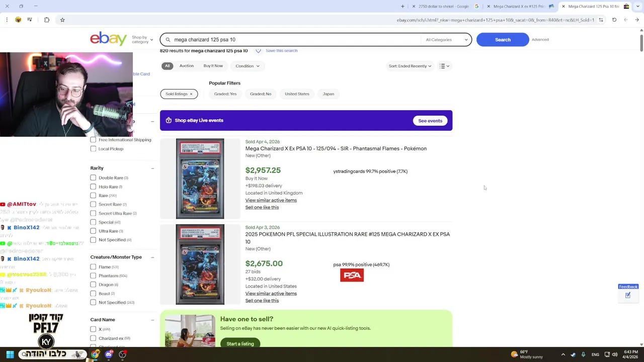644x362 pixels.
Task: Open a new browser tab
Action: click(403, 6)
